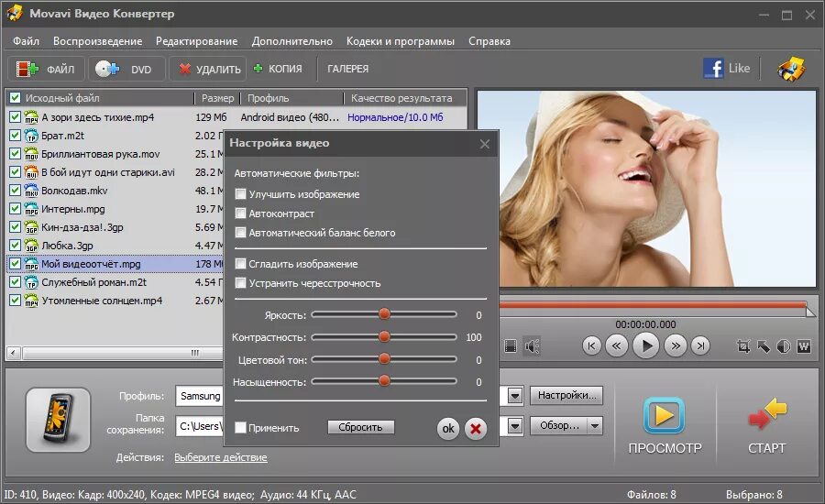Jump to the end of the video

click(700, 345)
